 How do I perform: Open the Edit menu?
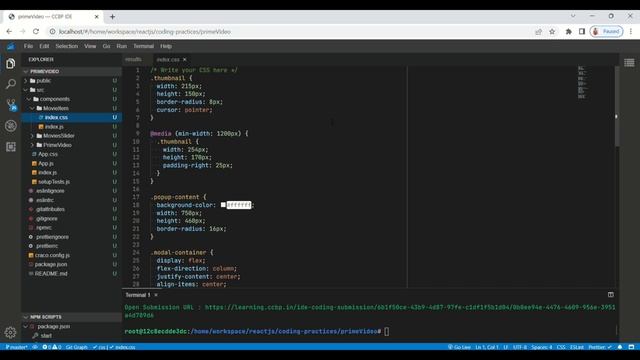[44, 46]
